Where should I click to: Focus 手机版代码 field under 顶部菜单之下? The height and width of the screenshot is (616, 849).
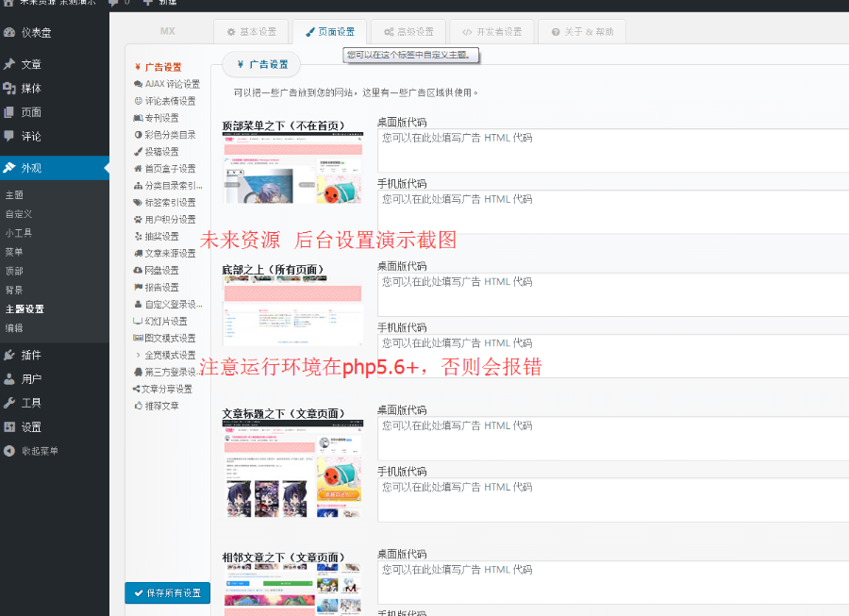(x=613, y=212)
